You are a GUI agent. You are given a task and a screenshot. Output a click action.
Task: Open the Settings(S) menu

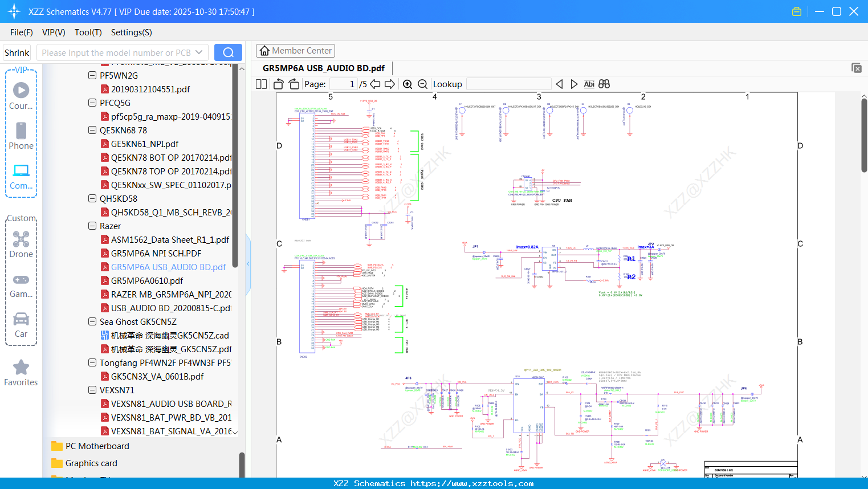pyautogui.click(x=131, y=32)
